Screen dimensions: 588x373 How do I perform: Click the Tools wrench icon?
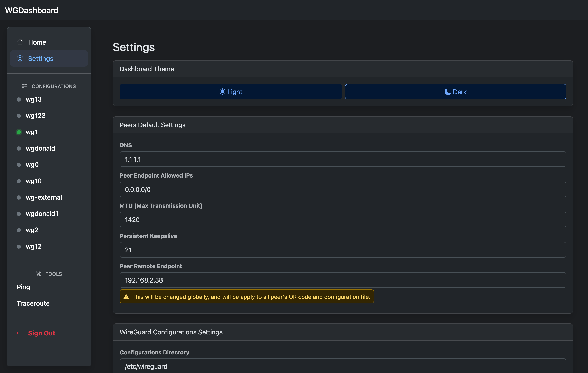[x=38, y=274]
